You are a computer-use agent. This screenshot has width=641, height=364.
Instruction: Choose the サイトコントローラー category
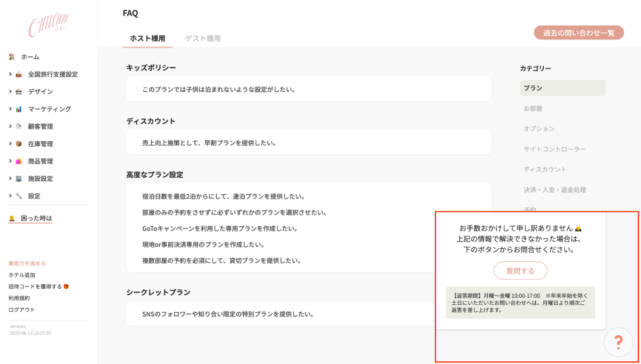coord(554,149)
